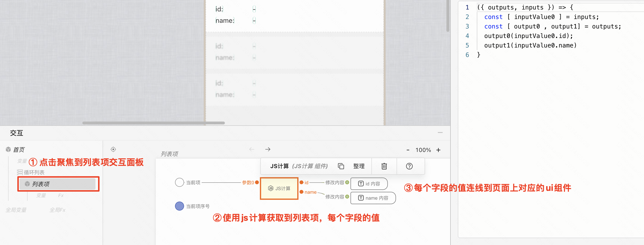
Task: Click code line 3 const output0, output1
Action: (x=553, y=26)
